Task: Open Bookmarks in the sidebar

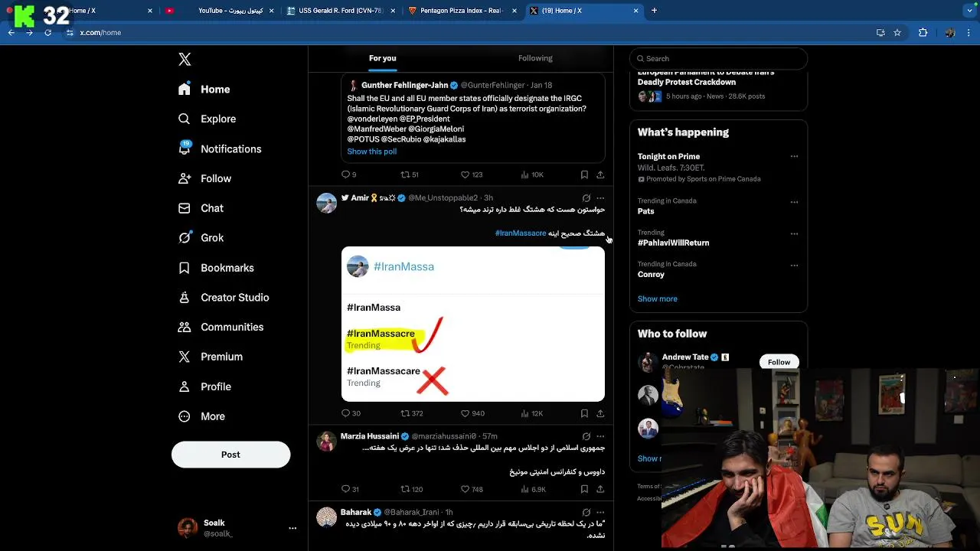Action: 216,268
